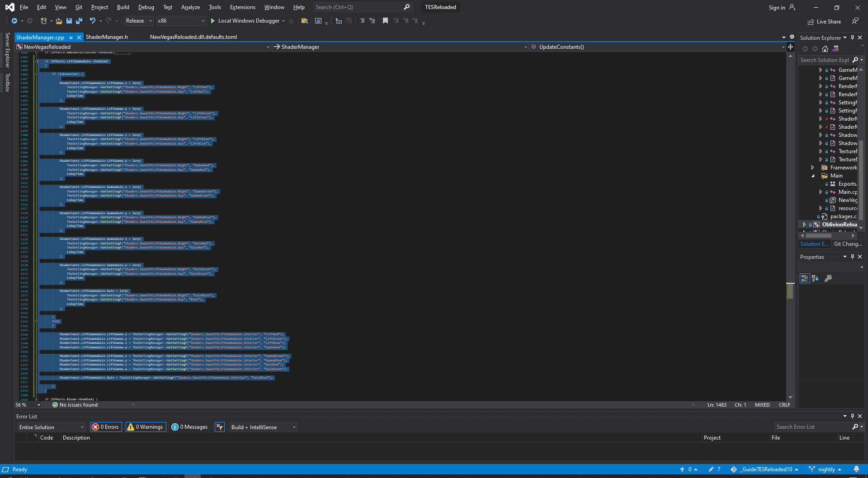868x478 pixels.
Task: Open the Analyze menu
Action: click(x=190, y=7)
